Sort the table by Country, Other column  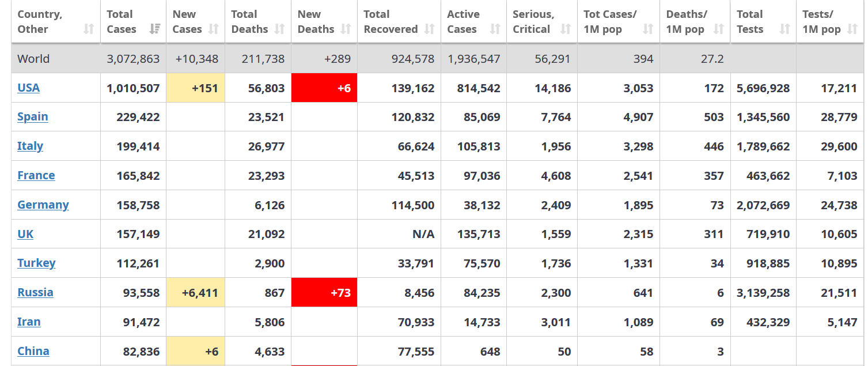pyautogui.click(x=89, y=29)
